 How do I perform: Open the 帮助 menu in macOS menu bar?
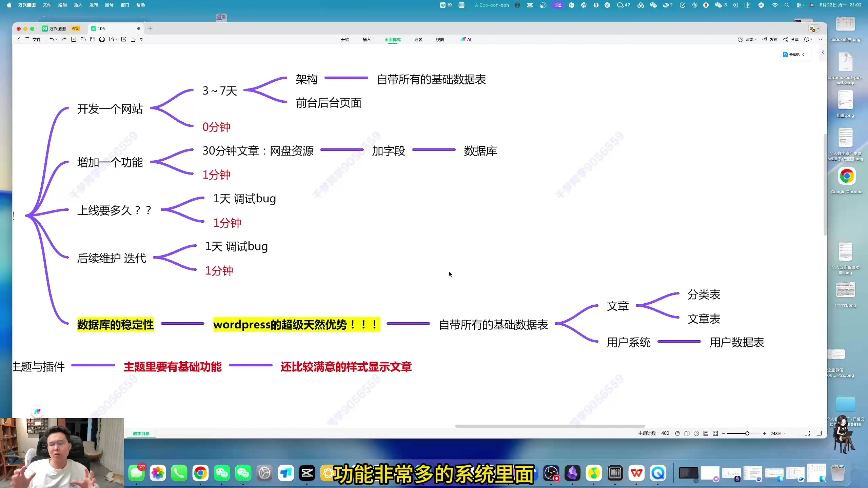point(140,5)
